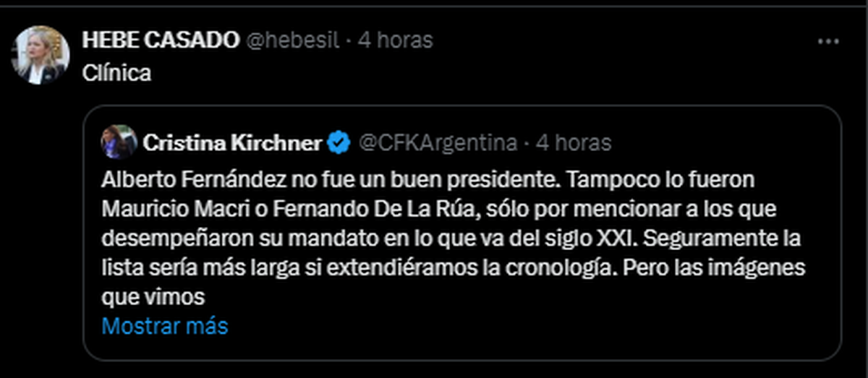Open the @hebesil handle link
The height and width of the screenshot is (378, 868).
click(x=292, y=40)
